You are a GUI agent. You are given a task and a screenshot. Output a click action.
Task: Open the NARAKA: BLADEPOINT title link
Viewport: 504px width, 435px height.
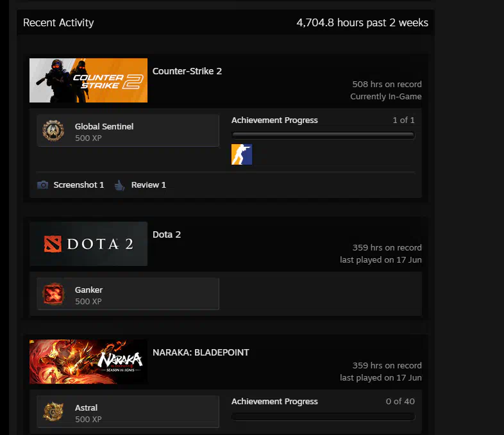pyautogui.click(x=201, y=352)
